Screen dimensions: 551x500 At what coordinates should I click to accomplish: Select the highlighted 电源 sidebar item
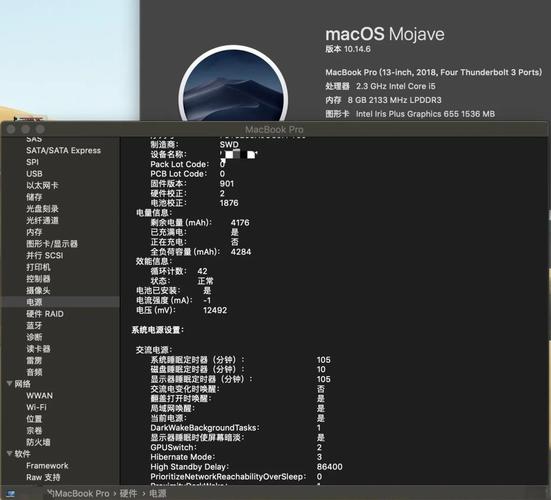[60, 302]
